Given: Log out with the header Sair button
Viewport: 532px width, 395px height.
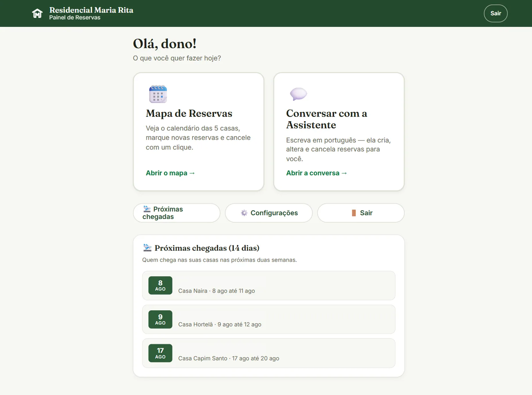Looking at the screenshot, I should click(495, 13).
